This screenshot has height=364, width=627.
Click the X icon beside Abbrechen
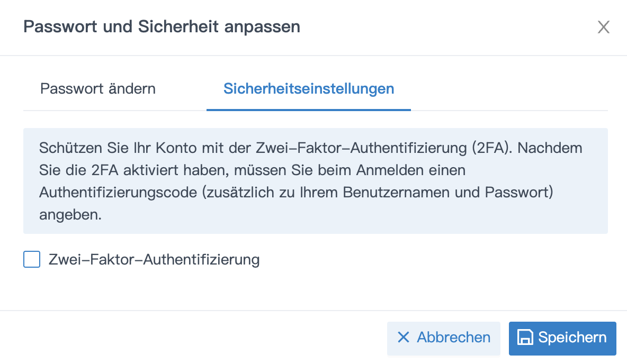404,338
